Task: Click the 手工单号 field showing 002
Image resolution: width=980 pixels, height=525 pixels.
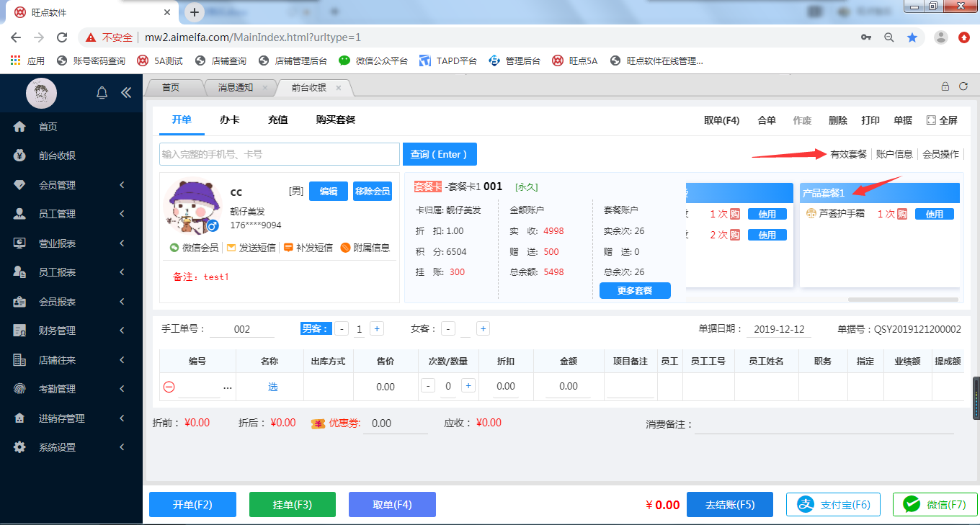Action: [x=242, y=329]
